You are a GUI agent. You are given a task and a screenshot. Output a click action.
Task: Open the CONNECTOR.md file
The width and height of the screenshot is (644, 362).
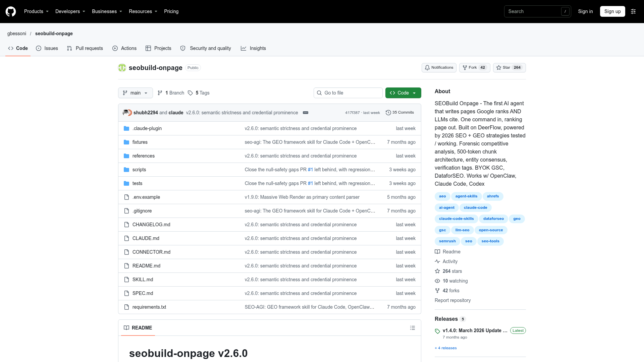click(x=151, y=252)
